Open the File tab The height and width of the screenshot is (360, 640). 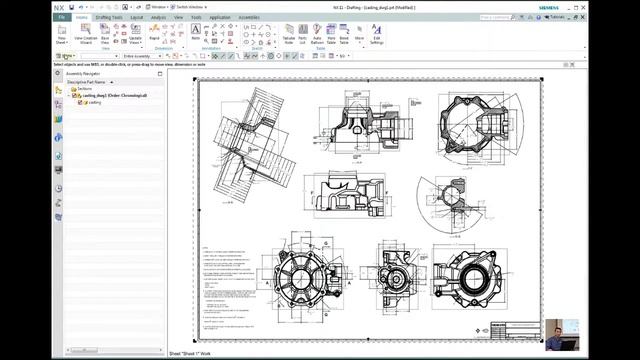point(62,17)
